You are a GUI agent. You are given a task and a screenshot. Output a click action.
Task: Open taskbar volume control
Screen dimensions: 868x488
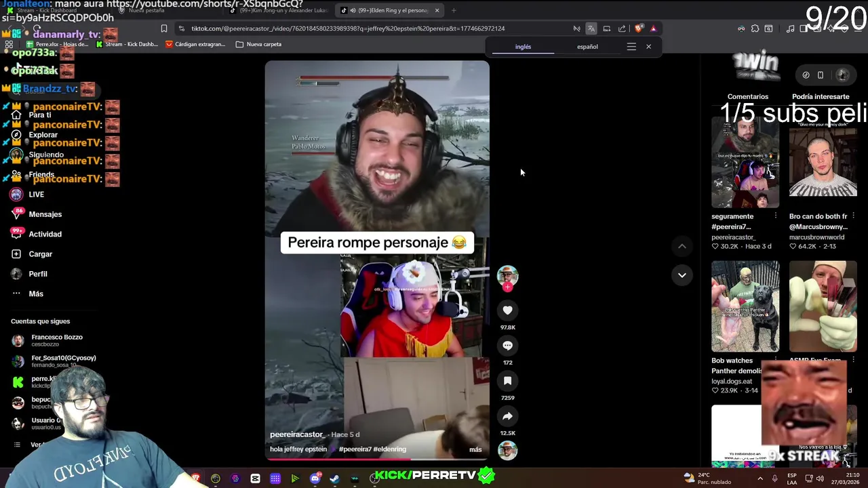821,479
